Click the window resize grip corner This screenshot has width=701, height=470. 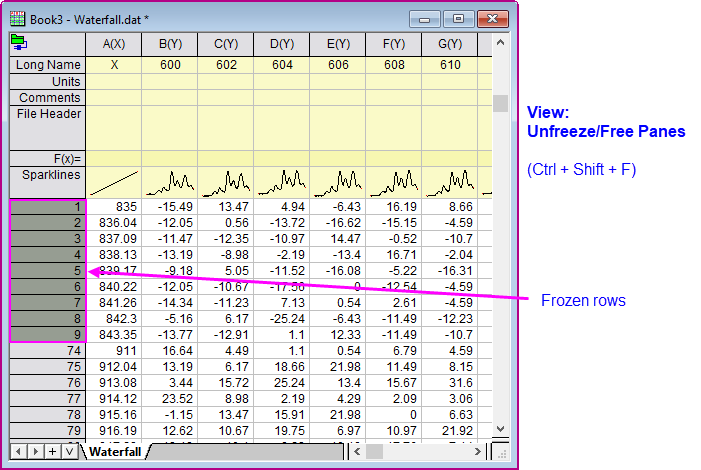click(501, 453)
